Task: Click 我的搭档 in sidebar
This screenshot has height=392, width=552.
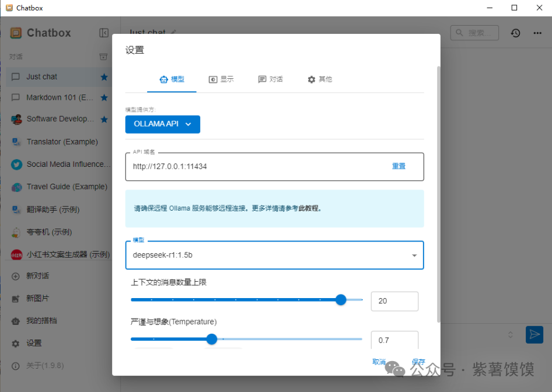Action: coord(41,321)
